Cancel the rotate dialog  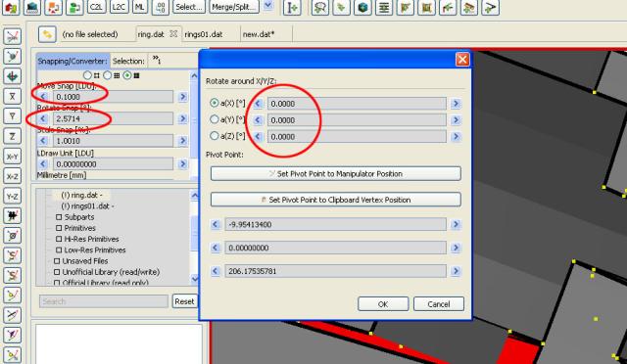[x=439, y=304]
